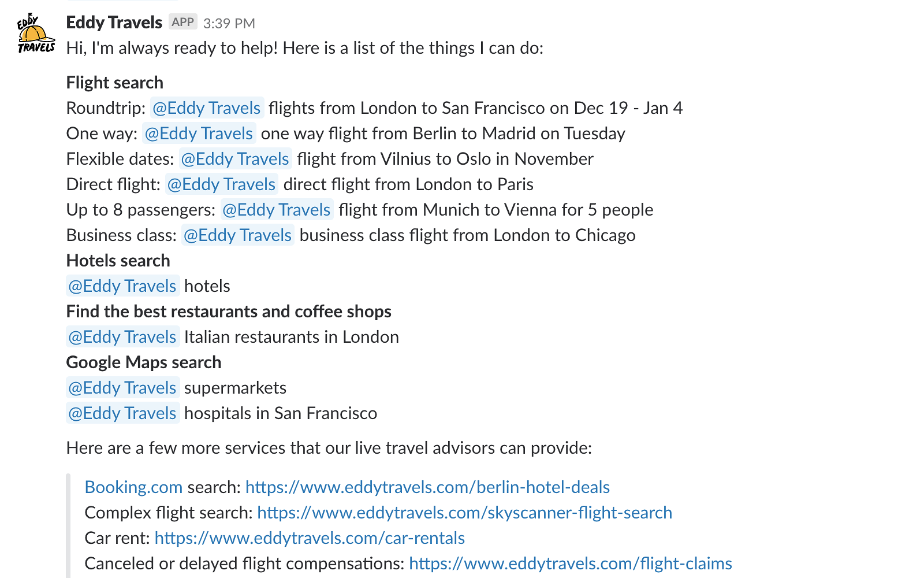
Task: Click the @Eddy Travels mention before Italian restaurants
Action: 122,337
